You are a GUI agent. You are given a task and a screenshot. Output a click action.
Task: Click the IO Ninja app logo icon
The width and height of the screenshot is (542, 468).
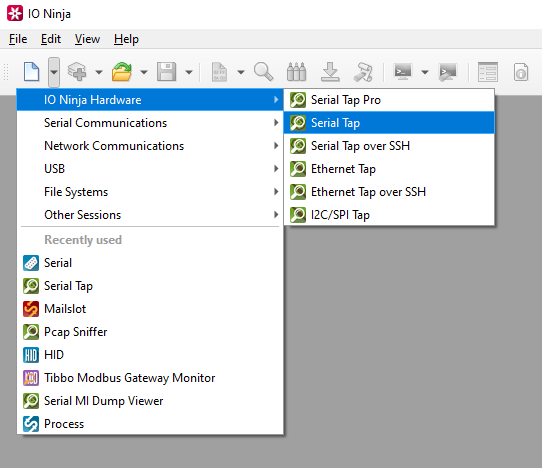point(15,13)
